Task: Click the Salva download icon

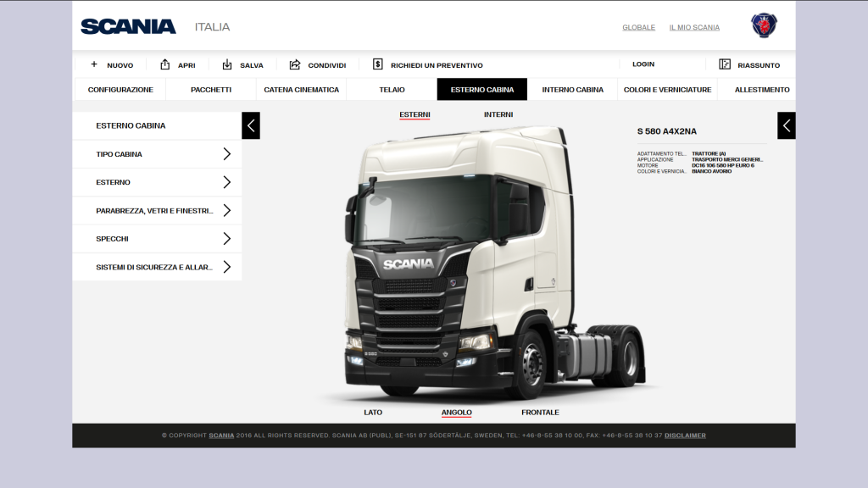Action: [x=227, y=64]
